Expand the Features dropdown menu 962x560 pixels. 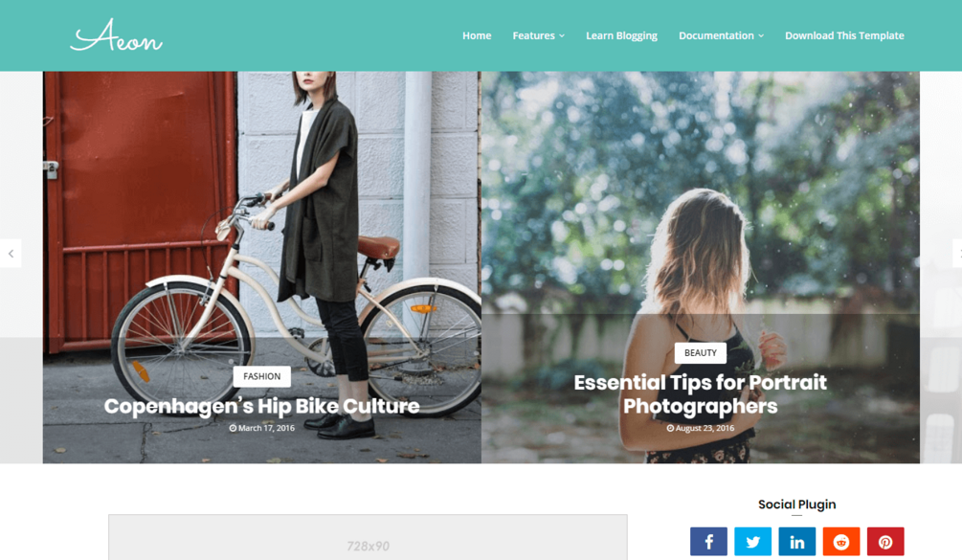pyautogui.click(x=538, y=35)
